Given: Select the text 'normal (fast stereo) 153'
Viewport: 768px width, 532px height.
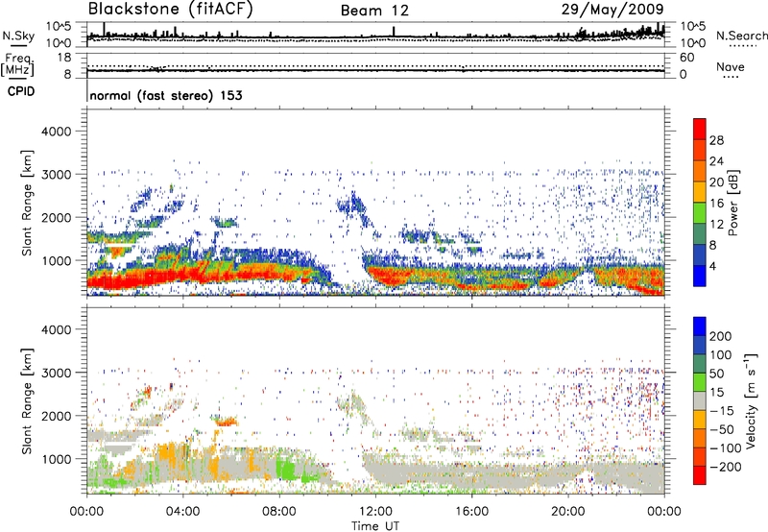Looking at the screenshot, I should coord(166,96).
